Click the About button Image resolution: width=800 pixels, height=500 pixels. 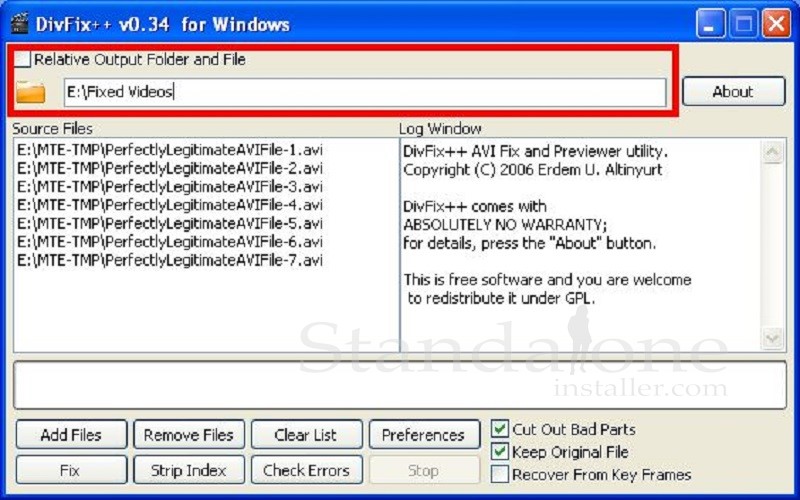click(x=733, y=91)
